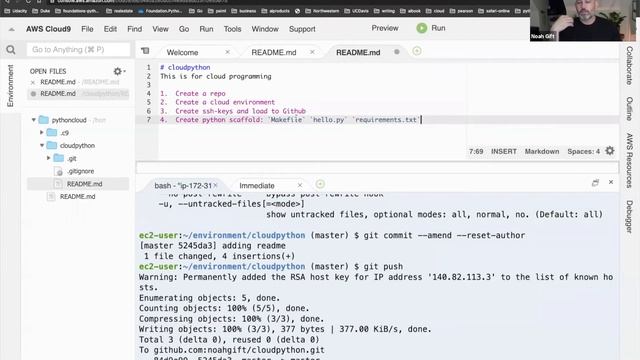640x360 pixels.
Task: Open the Window menu
Action: [x=264, y=29]
